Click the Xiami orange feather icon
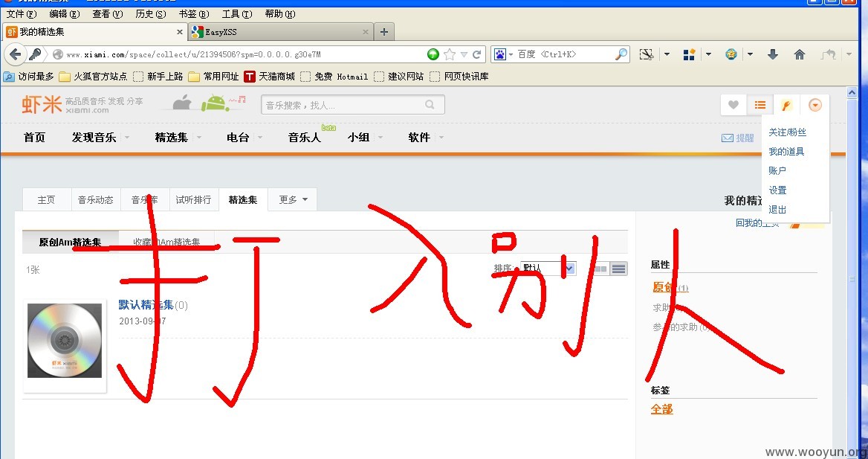 [x=786, y=105]
